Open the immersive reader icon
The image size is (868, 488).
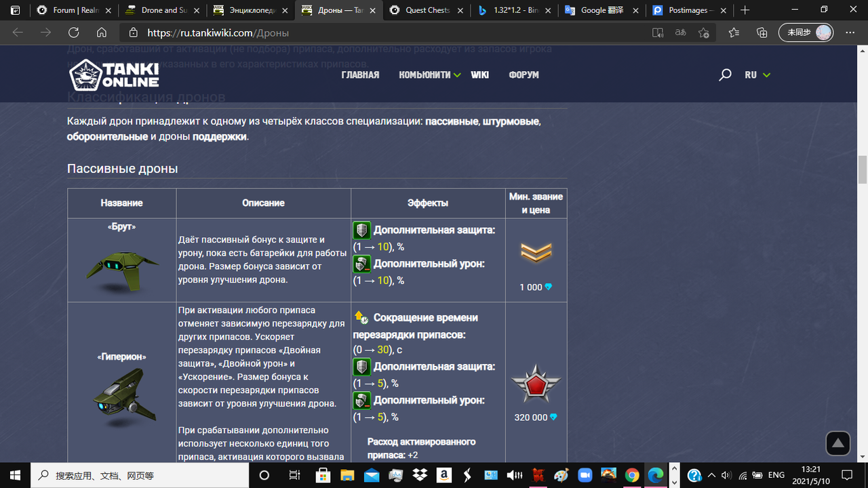pyautogui.click(x=657, y=33)
